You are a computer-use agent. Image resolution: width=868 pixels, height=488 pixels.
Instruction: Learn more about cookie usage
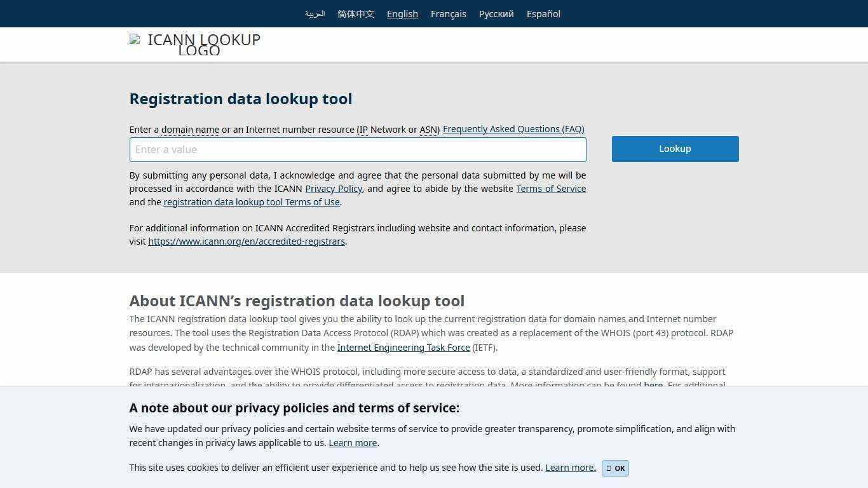(x=569, y=468)
